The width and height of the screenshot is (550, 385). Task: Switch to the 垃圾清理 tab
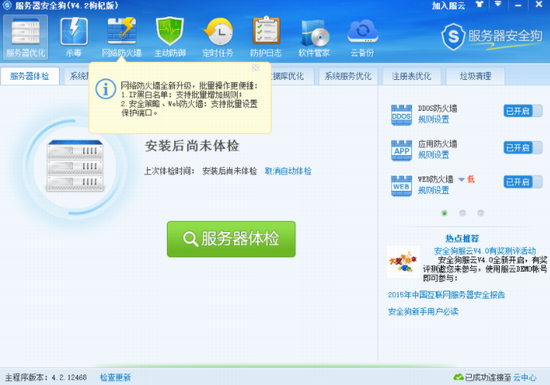coord(475,76)
